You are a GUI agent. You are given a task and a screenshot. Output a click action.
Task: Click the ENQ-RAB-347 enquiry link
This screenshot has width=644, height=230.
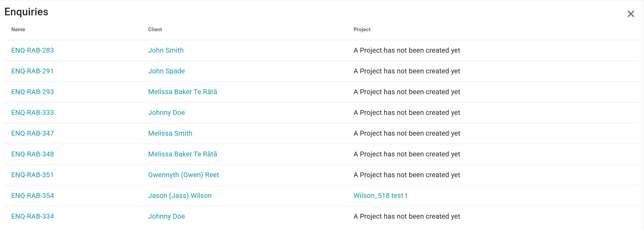click(x=32, y=134)
